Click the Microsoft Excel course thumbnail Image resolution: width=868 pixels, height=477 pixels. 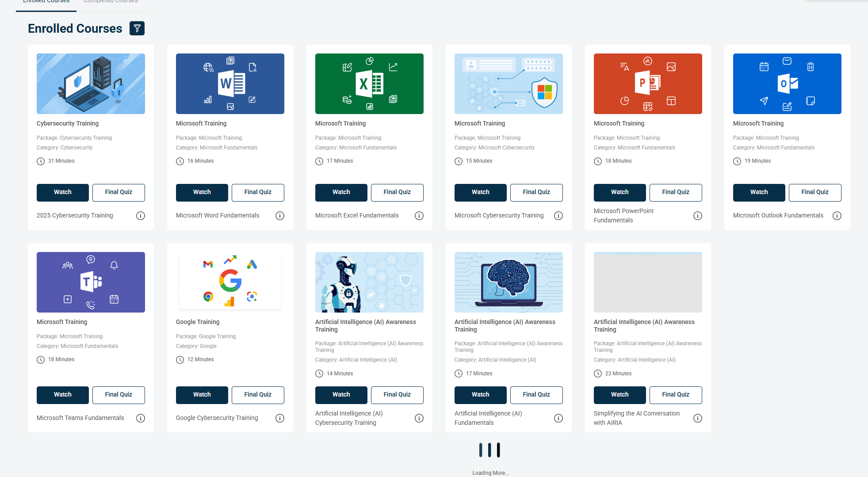(x=369, y=84)
